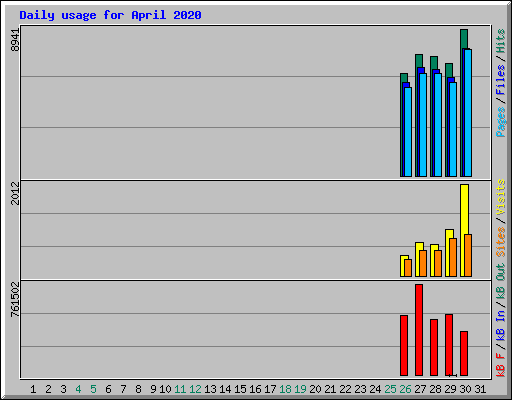The width and height of the screenshot is (512, 400).
Task: Click the red kB bar for day 27
Action: [419, 330]
